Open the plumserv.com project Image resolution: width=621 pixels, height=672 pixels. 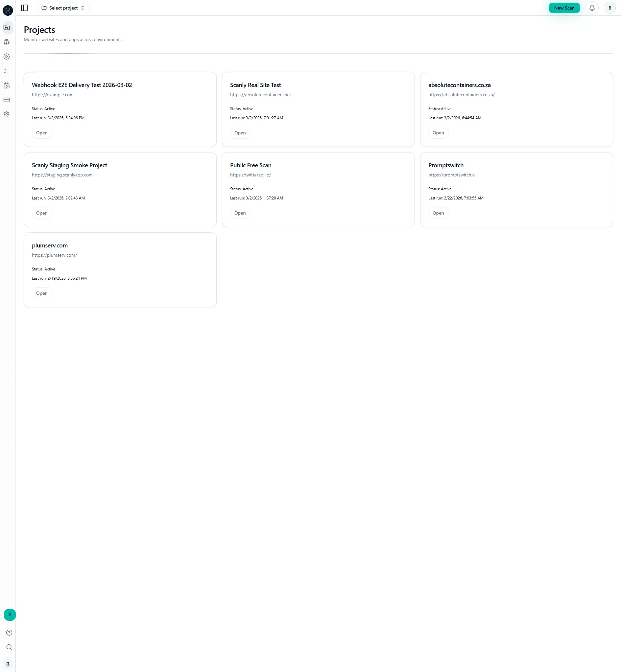pos(41,293)
